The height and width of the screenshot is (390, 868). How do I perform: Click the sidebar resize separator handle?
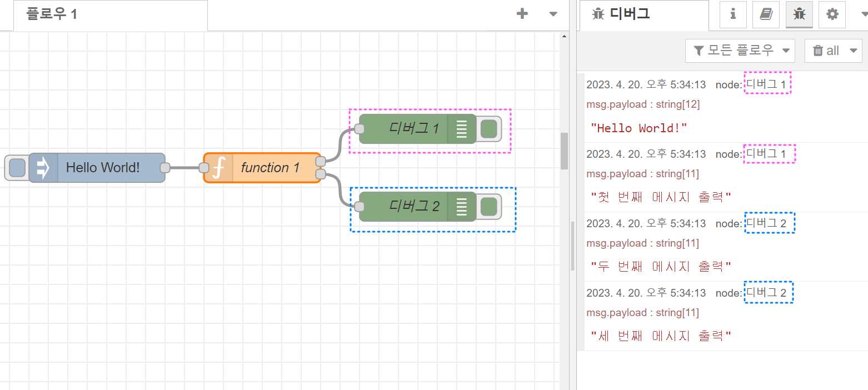[572, 246]
